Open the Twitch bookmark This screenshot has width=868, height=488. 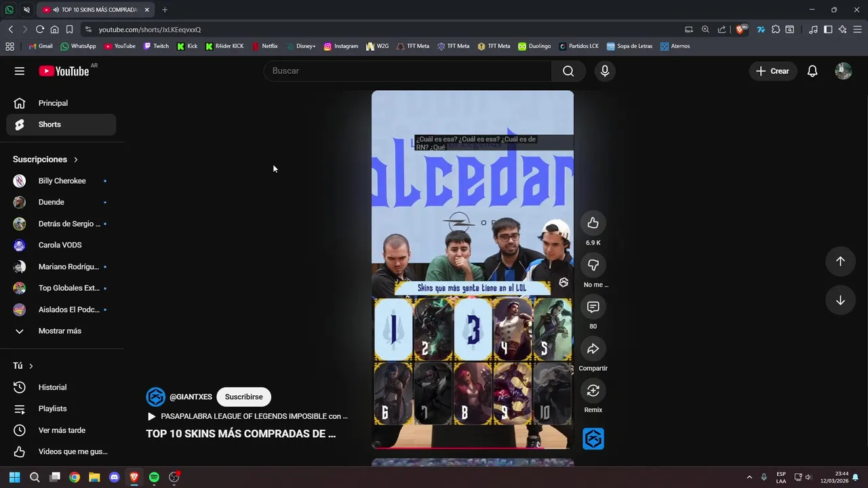tap(156, 46)
